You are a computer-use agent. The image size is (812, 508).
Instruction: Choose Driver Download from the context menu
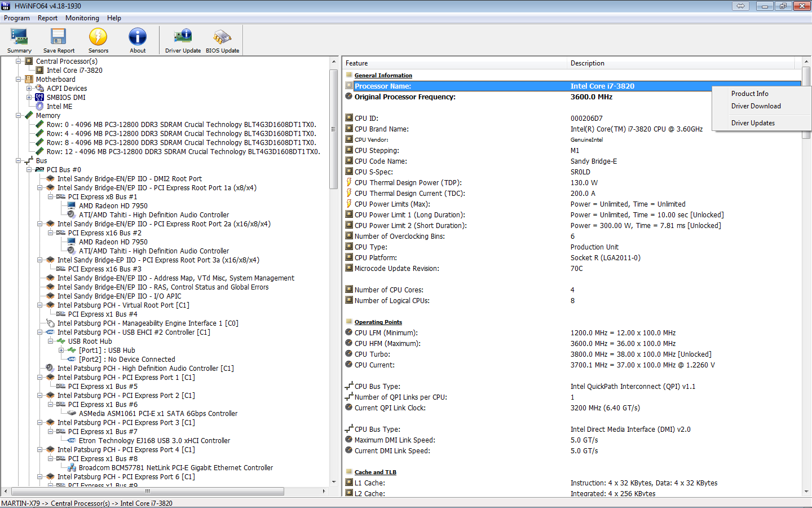[x=756, y=106]
